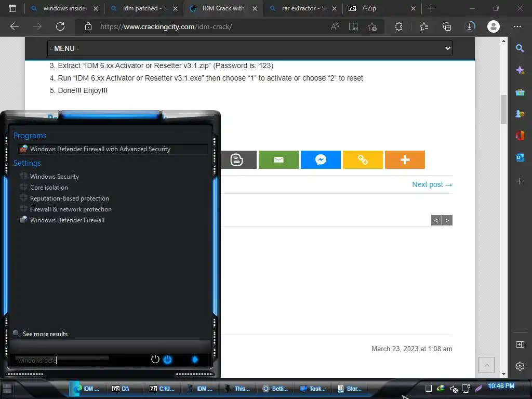Go back to previous page
532x399 pixels.
click(x=14, y=26)
